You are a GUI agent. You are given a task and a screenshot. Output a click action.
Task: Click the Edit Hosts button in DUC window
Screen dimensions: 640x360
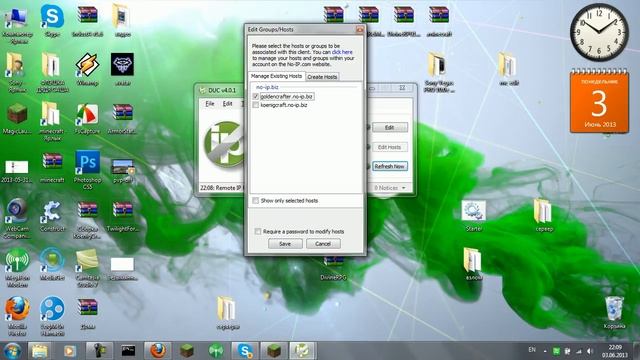coord(389,147)
